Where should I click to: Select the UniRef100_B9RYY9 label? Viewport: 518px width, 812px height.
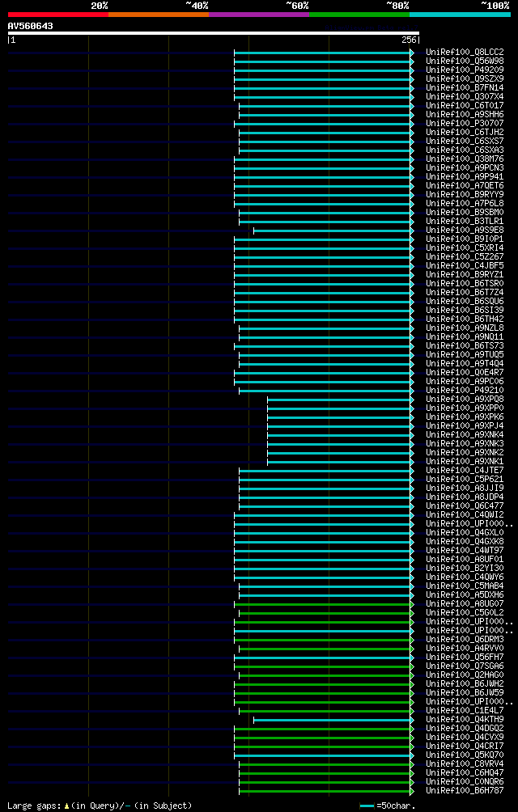465,194
